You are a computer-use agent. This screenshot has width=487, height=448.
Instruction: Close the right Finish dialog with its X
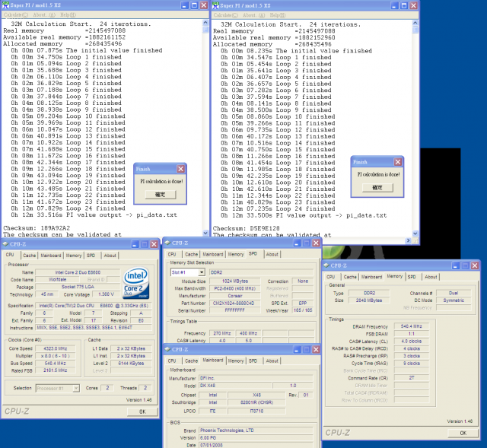398,162
